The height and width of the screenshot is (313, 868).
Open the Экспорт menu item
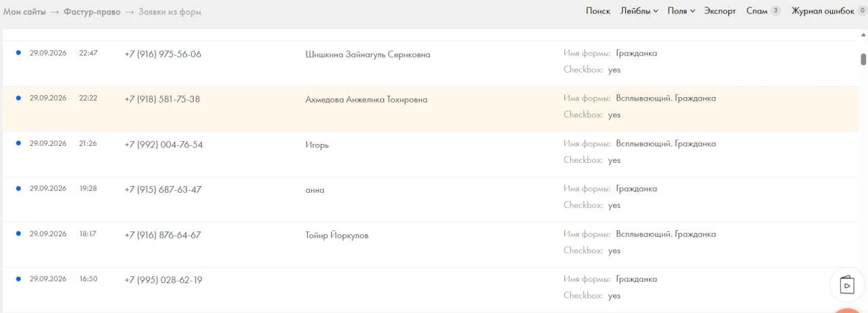click(719, 11)
